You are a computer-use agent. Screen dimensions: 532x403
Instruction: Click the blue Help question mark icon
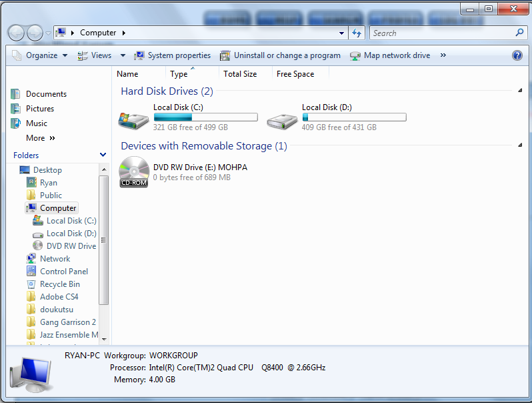click(517, 55)
